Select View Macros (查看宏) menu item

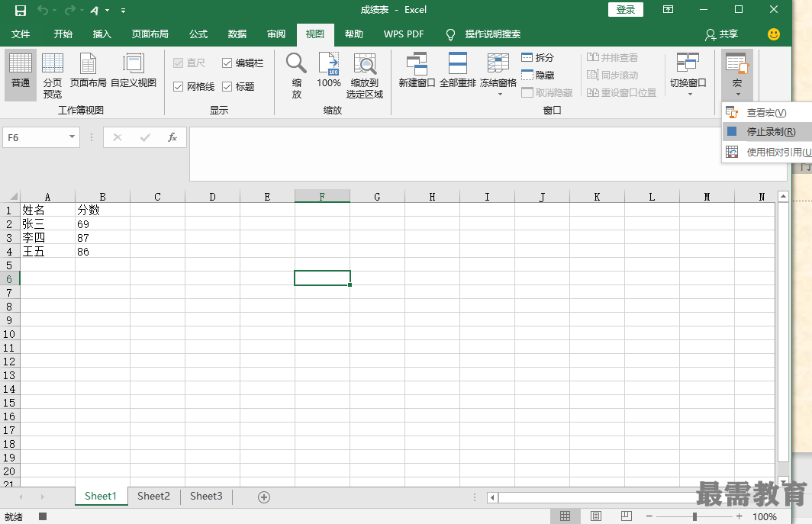tap(767, 112)
